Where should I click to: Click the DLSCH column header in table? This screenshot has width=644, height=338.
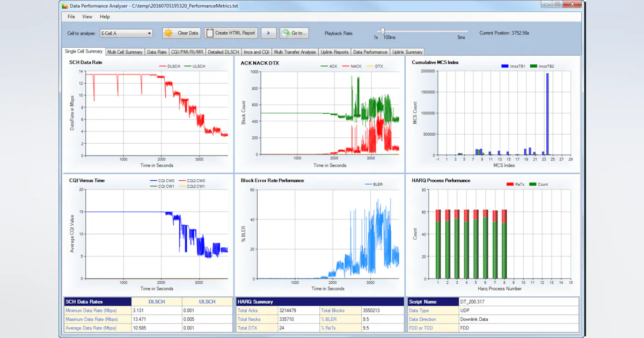157,302
